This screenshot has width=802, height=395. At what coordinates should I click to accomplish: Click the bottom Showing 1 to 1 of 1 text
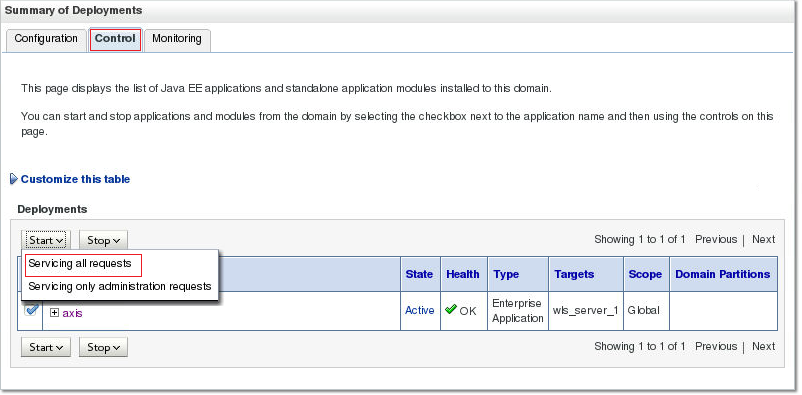click(639, 346)
